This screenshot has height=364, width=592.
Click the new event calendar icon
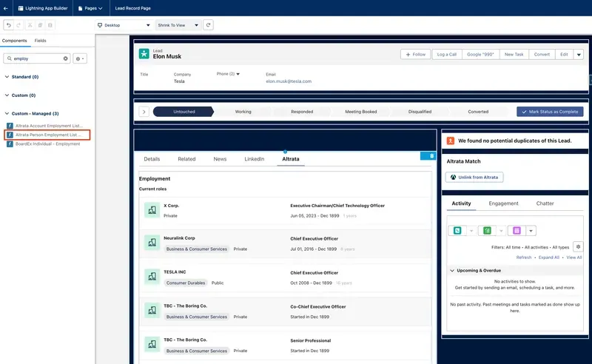click(517, 230)
